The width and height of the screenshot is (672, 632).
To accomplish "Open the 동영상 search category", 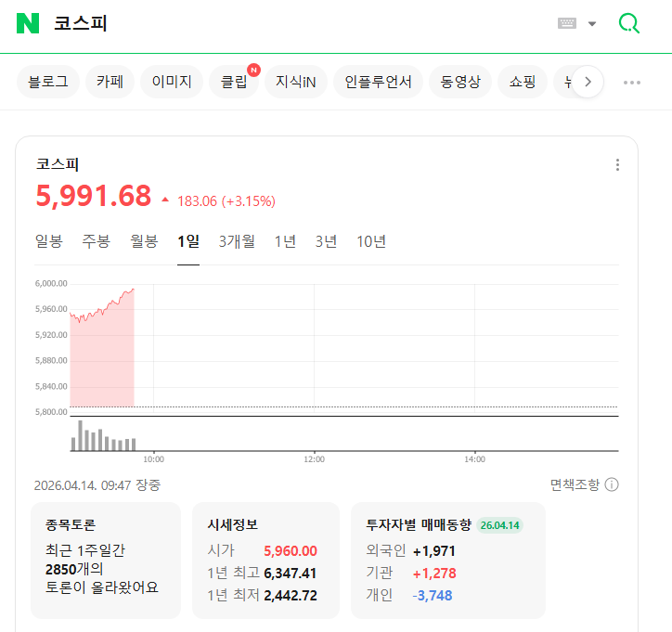I will pyautogui.click(x=460, y=82).
